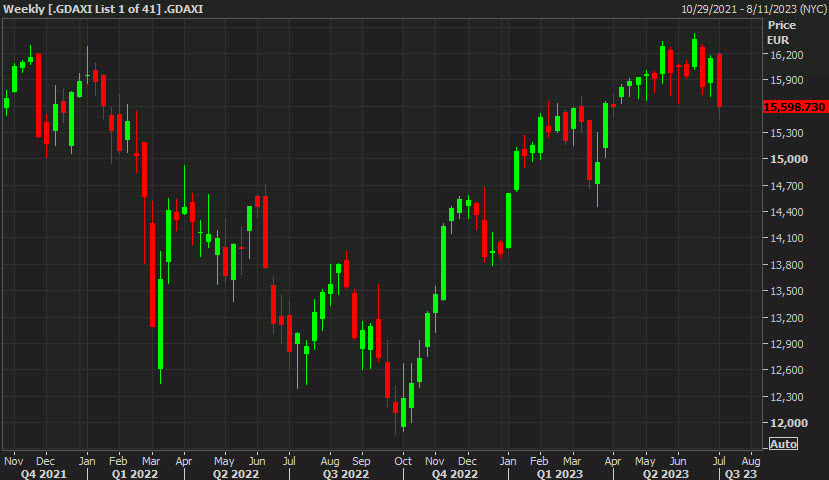Click the Q1 2022 quarter label
Image resolution: width=829 pixels, height=480 pixels.
click(134, 474)
